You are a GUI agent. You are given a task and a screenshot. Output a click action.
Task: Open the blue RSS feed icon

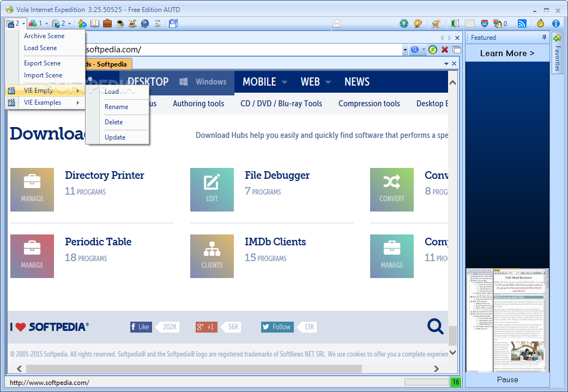pyautogui.click(x=522, y=23)
